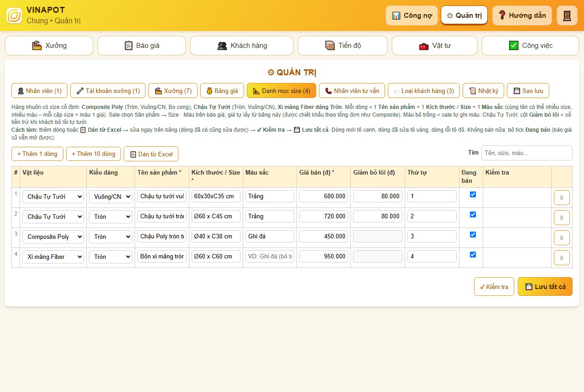Delete row 3 with trash icon
Viewport: 584px width, 392px height.
point(562,238)
